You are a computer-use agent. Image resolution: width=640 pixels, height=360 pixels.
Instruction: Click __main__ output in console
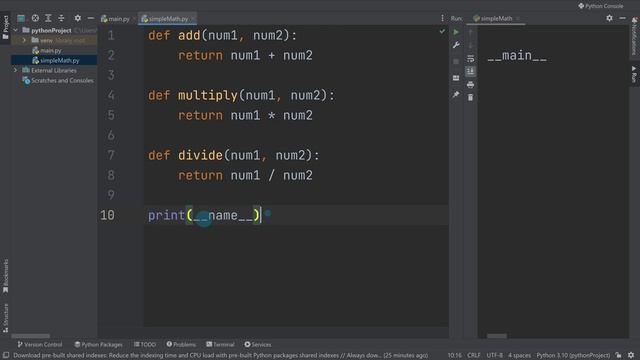coord(517,56)
